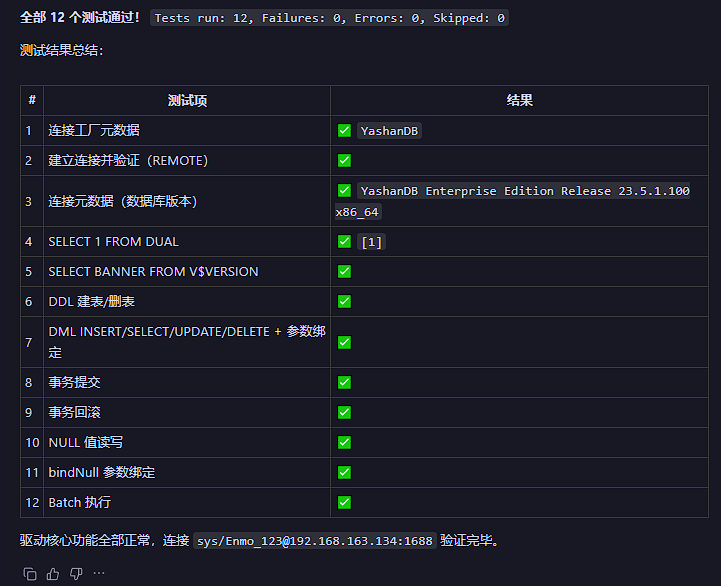Click the checkmark in the 事务提交 row
Viewport: 721px width, 586px height.
click(344, 382)
